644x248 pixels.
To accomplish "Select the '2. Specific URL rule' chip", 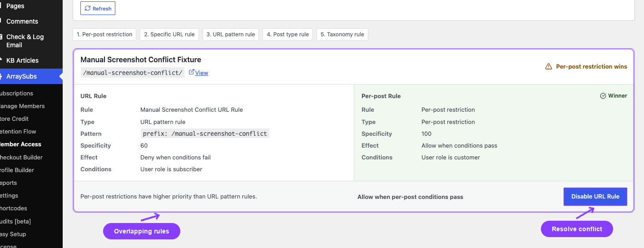I will (x=169, y=35).
